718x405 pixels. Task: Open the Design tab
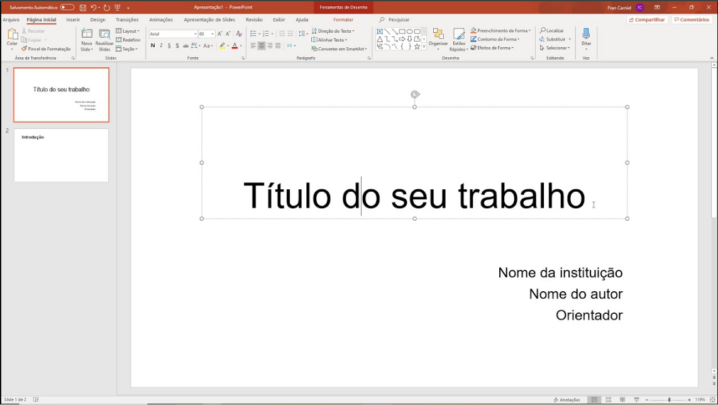(97, 19)
